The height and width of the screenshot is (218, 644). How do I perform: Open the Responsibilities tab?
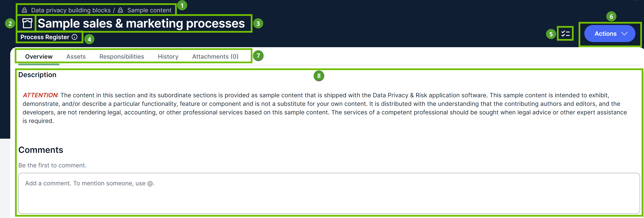(121, 57)
